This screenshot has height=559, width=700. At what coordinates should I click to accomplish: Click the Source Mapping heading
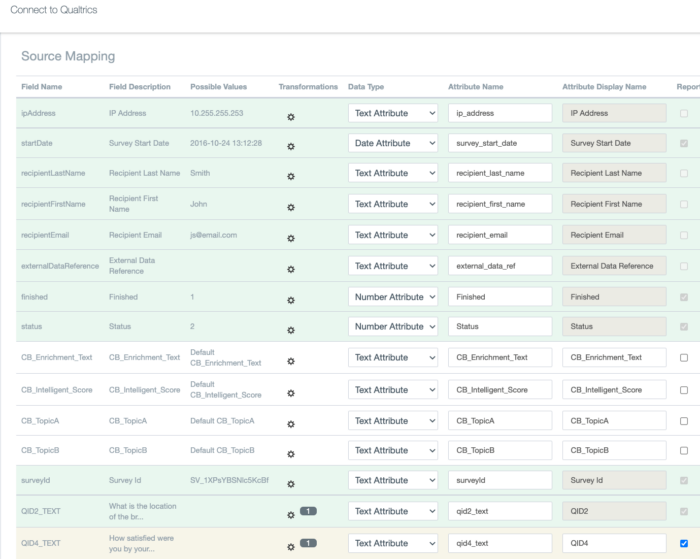pyautogui.click(x=68, y=56)
